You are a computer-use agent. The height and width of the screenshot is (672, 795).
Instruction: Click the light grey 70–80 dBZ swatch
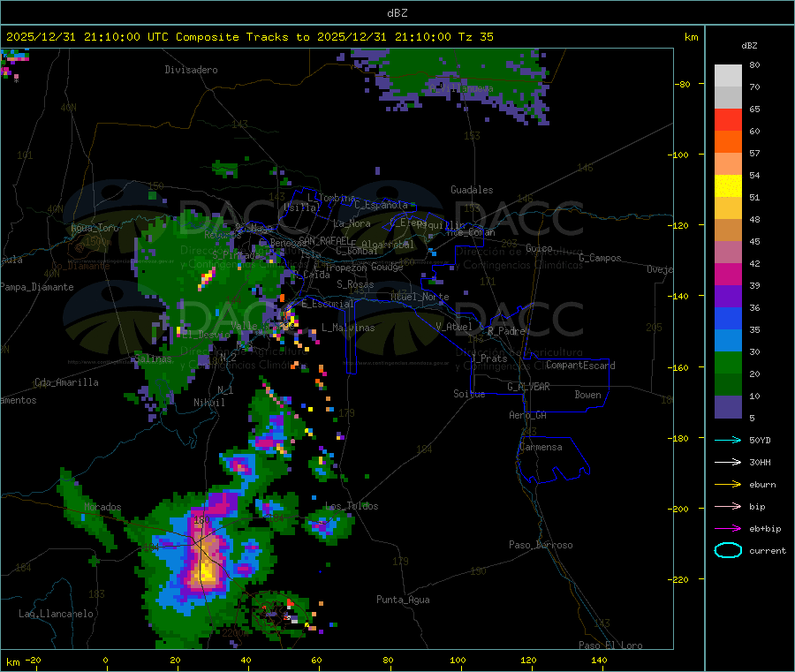(728, 76)
